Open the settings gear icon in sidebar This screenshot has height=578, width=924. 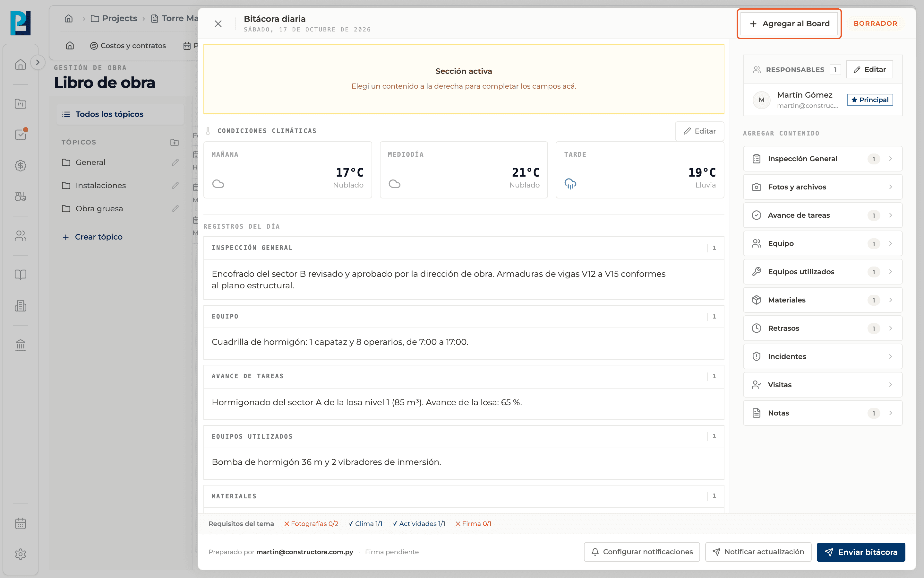point(20,554)
